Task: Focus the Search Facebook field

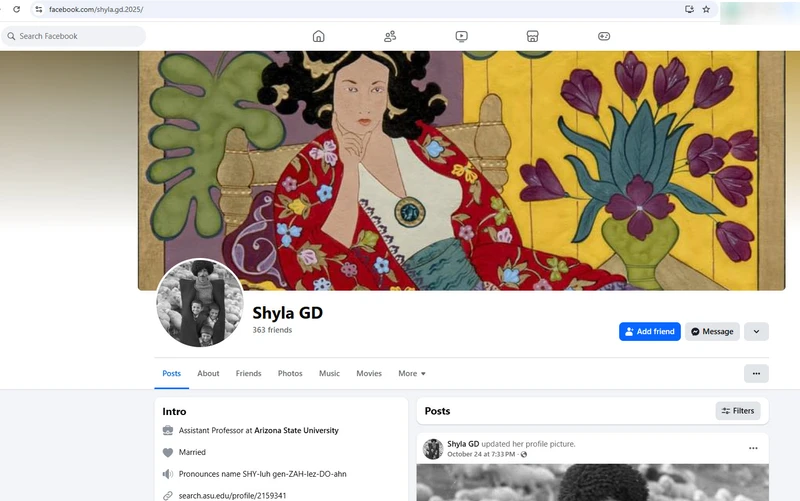Action: coord(73,36)
